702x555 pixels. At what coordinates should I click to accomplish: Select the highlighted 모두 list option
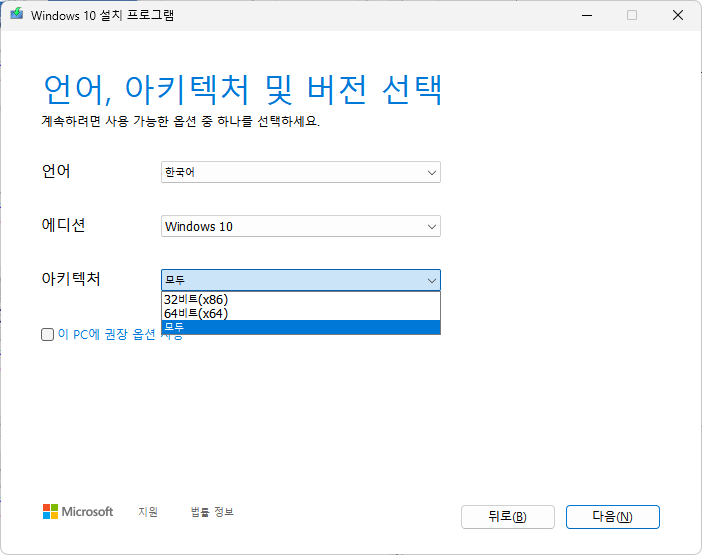tap(300, 327)
